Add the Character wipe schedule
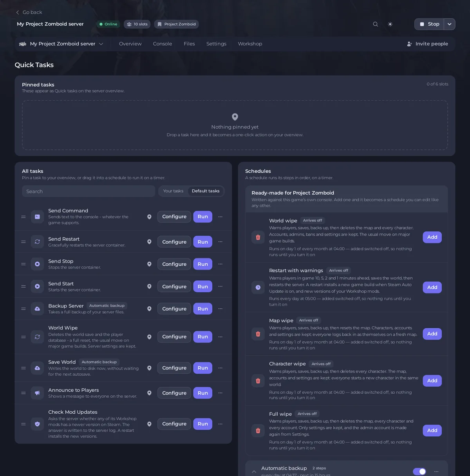This screenshot has width=470, height=476. tap(432, 381)
